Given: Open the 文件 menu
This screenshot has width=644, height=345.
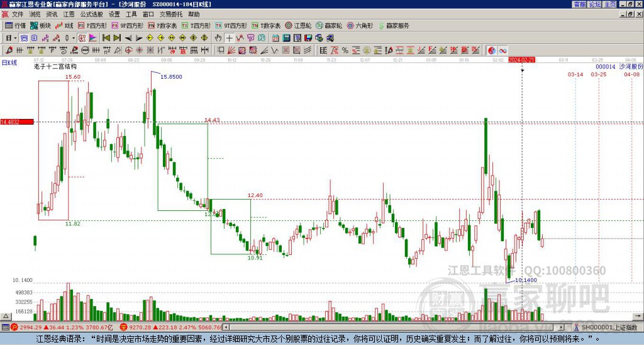Looking at the screenshot, I should click(18, 14).
